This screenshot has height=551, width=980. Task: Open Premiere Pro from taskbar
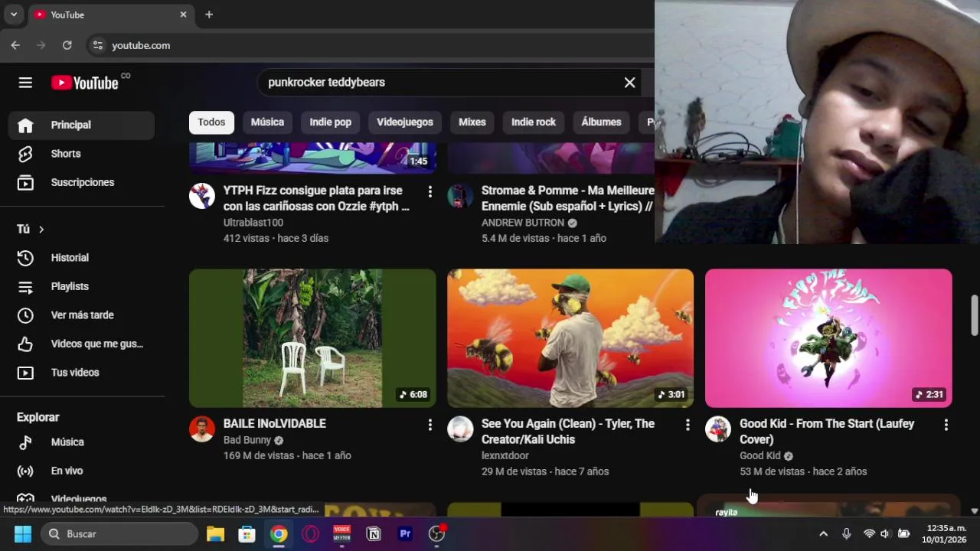[405, 534]
